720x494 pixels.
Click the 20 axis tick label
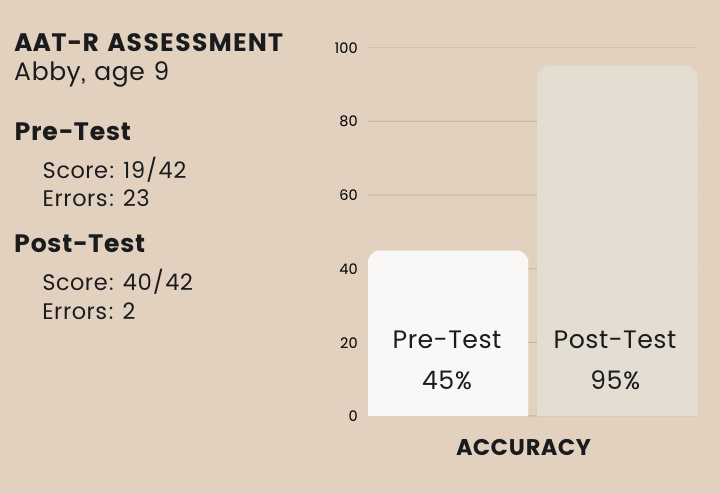(349, 343)
